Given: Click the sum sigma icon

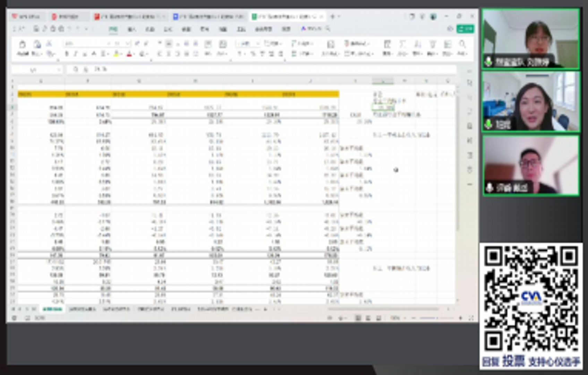Looking at the screenshot, I should tap(402, 44).
